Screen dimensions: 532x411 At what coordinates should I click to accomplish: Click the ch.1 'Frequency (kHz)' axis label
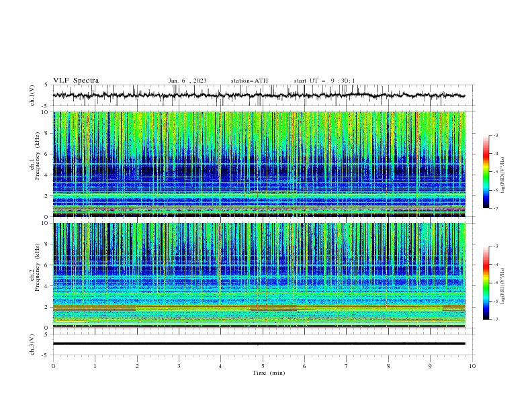[x=37, y=156]
